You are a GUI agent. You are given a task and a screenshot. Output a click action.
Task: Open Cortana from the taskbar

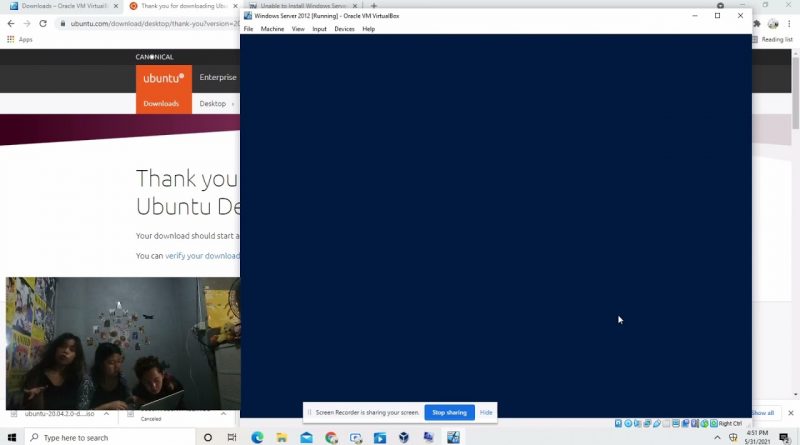(x=208, y=437)
